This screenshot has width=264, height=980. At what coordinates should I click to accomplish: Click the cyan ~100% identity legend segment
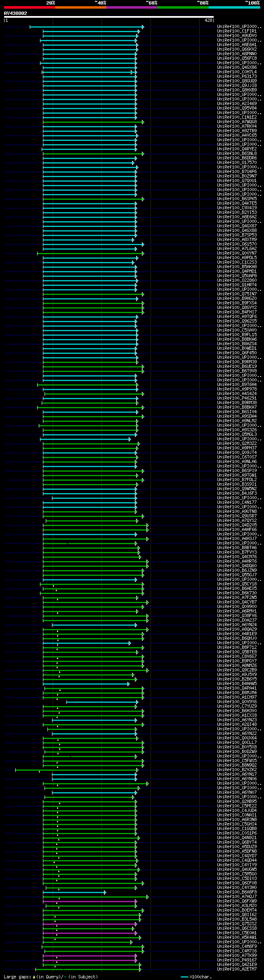pyautogui.click(x=234, y=7)
